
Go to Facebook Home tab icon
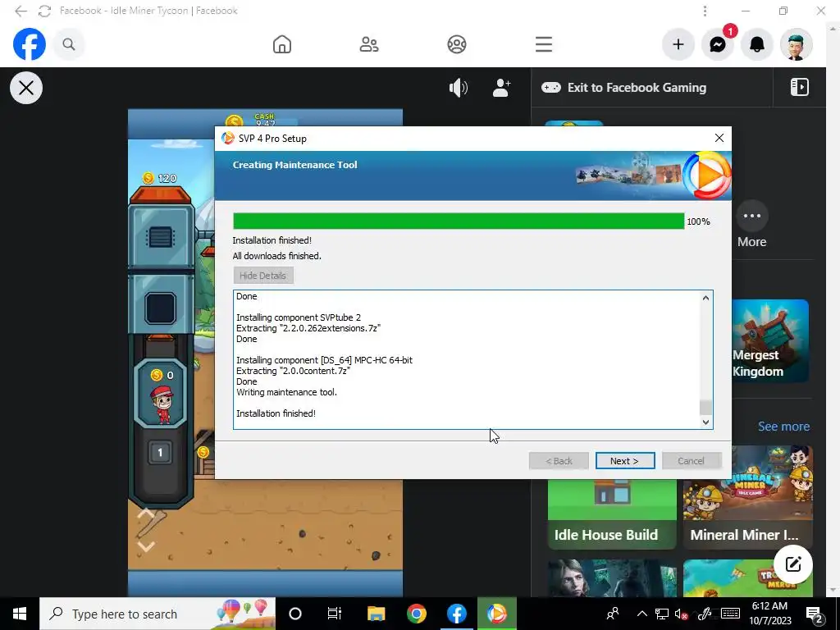282,44
